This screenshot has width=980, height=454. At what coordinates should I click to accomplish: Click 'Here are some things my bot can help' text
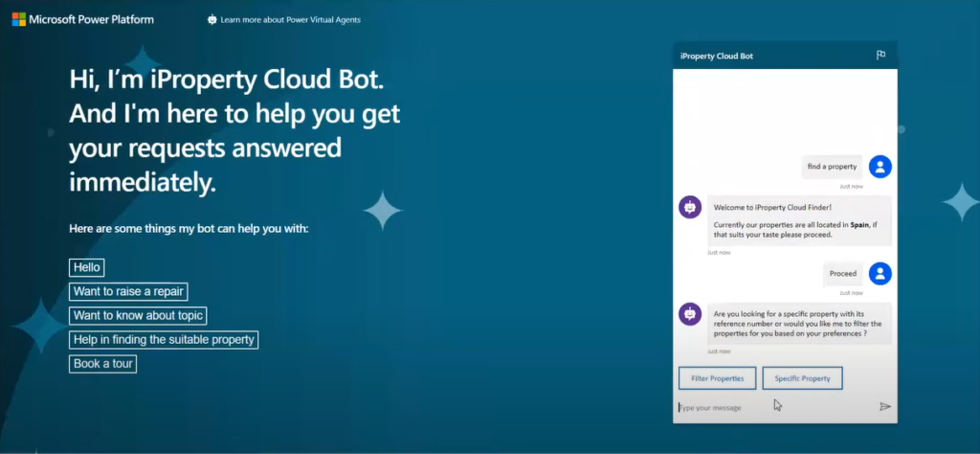(189, 229)
